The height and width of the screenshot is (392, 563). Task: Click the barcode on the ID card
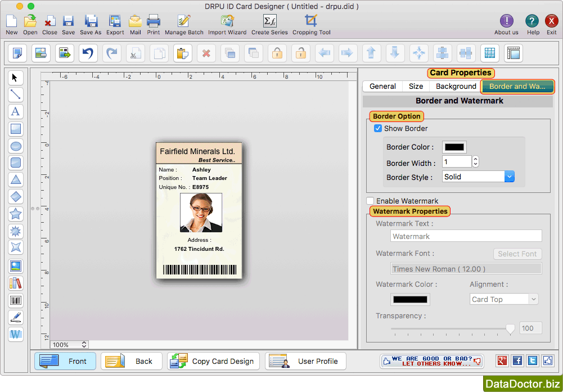coord(200,270)
